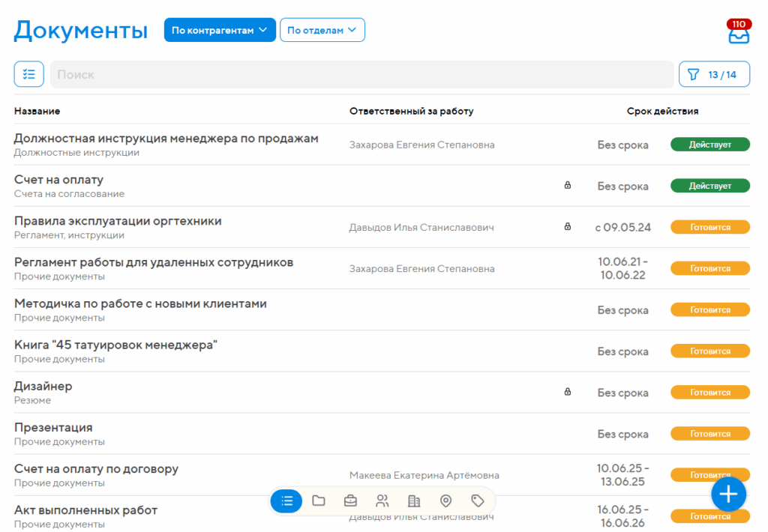Open the list view settings icon beside search

click(x=28, y=73)
